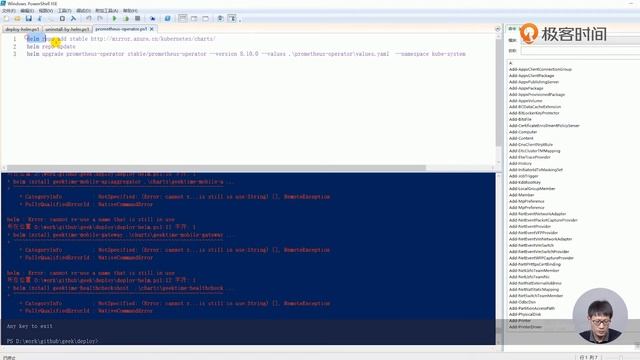Select Add-NetEventPacketCaptureProvider command

click(x=543, y=220)
